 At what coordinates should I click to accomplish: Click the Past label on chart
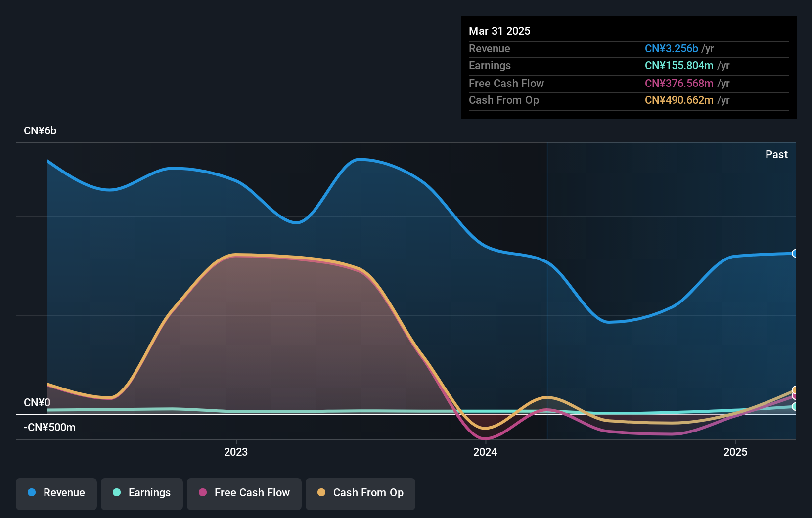[776, 154]
